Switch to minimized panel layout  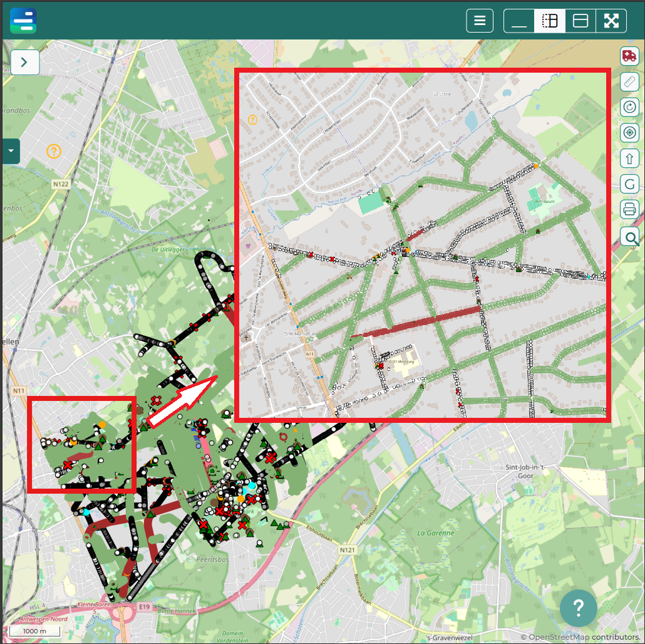click(x=519, y=21)
